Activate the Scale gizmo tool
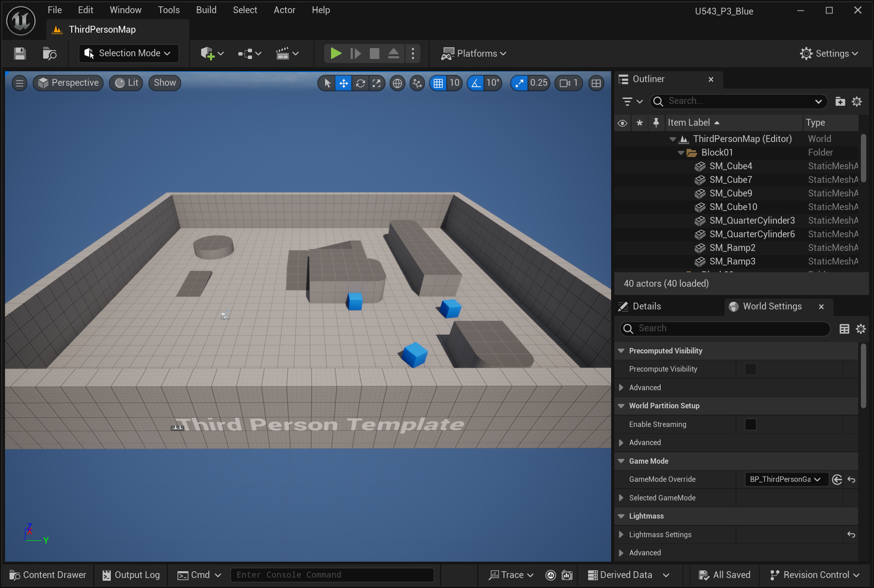This screenshot has height=588, width=874. pos(377,83)
